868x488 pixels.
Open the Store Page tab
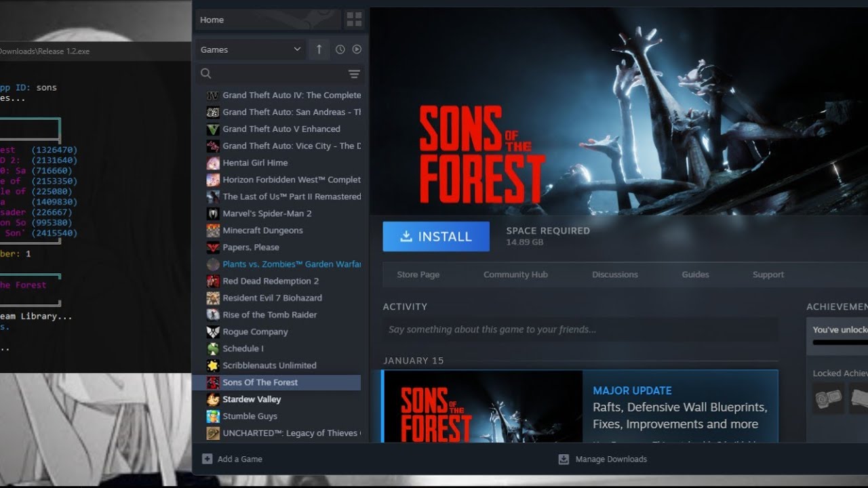pyautogui.click(x=418, y=274)
